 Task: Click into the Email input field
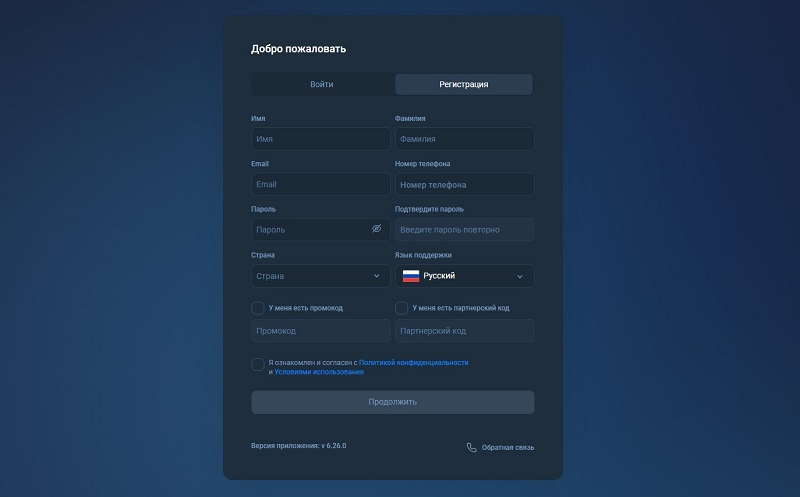(x=321, y=184)
